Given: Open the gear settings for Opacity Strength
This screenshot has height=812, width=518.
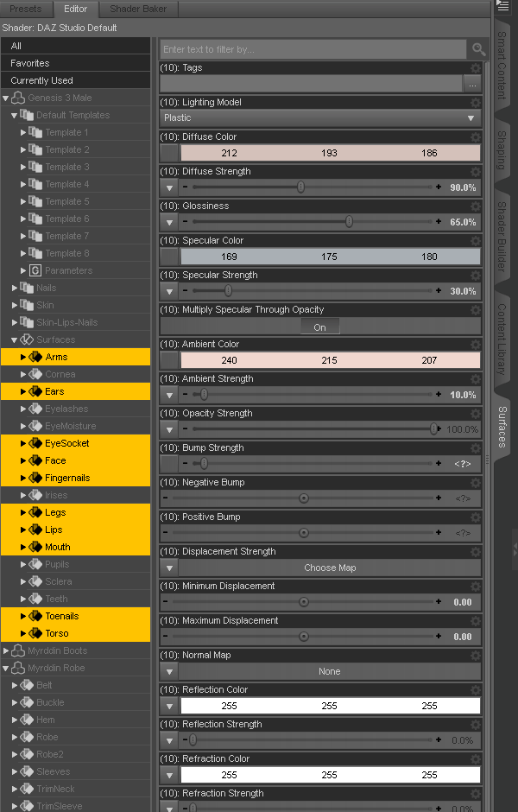Looking at the screenshot, I should click(475, 413).
